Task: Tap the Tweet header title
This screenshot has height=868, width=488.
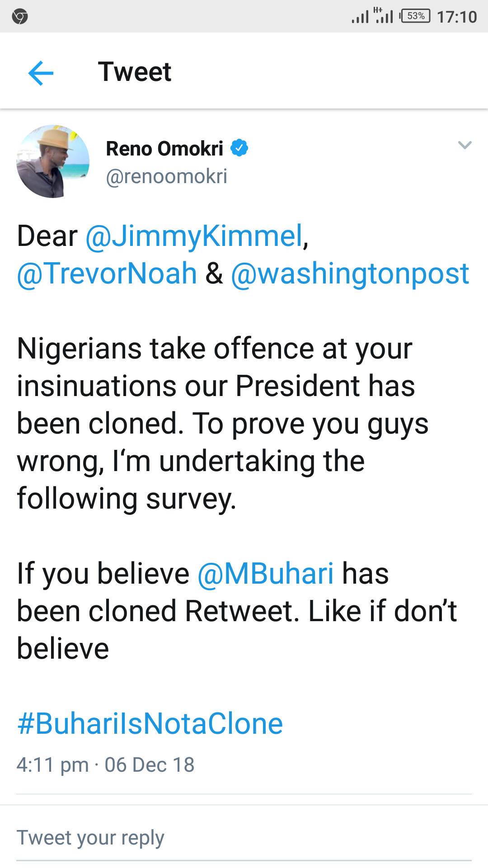Action: point(135,72)
